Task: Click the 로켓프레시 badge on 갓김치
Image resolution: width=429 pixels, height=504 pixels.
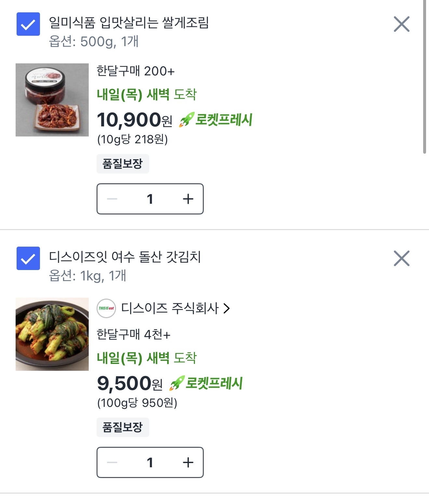Action: [x=206, y=383]
